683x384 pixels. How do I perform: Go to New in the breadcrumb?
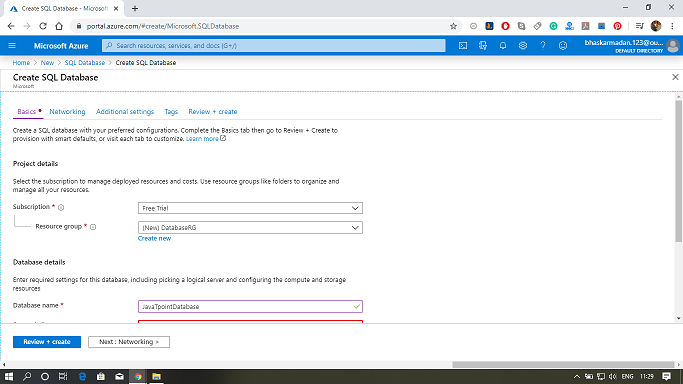tap(47, 63)
